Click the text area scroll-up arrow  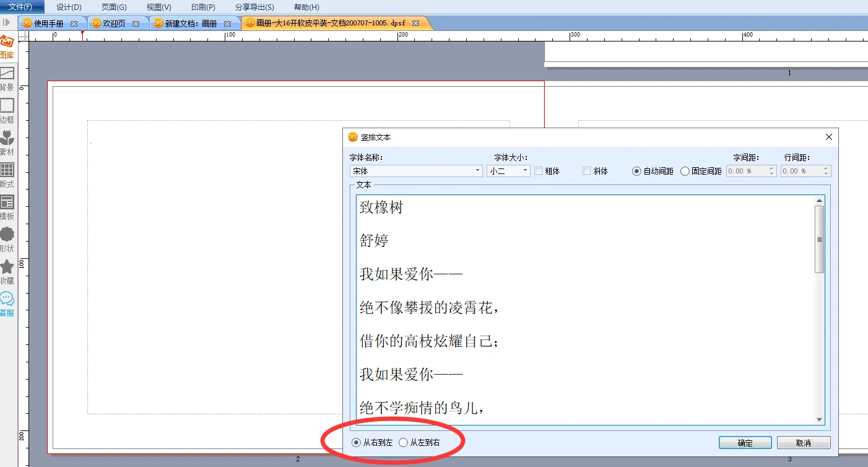819,201
